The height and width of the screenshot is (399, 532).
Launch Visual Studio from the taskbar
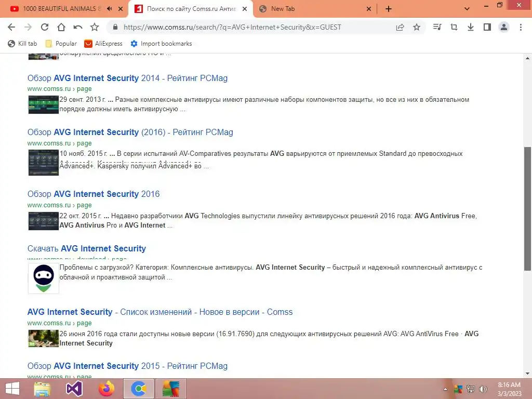pos(74,389)
